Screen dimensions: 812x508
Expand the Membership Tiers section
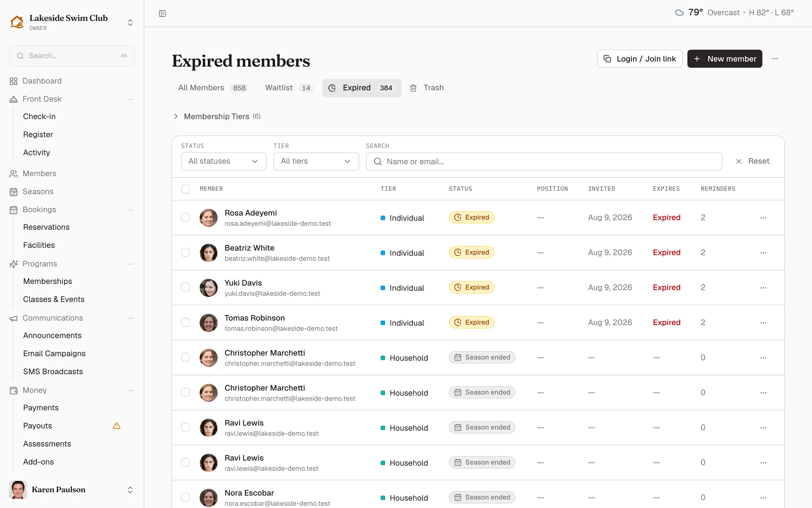[x=217, y=116]
